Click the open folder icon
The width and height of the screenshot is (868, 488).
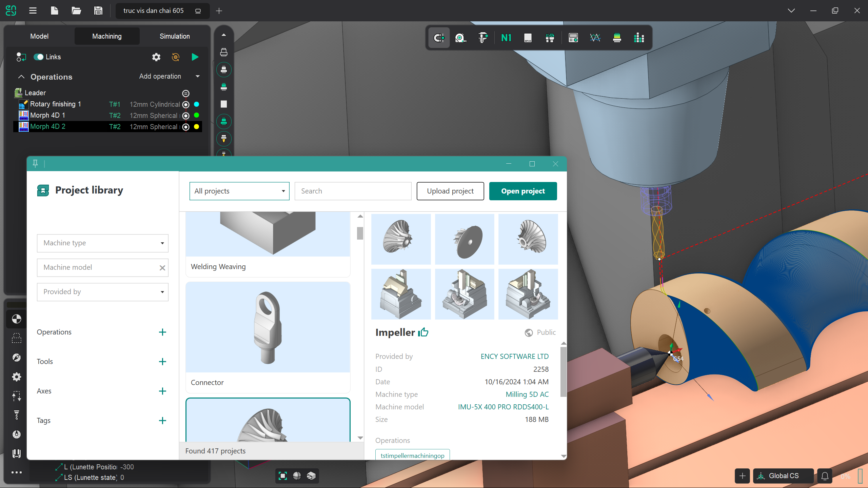76,11
